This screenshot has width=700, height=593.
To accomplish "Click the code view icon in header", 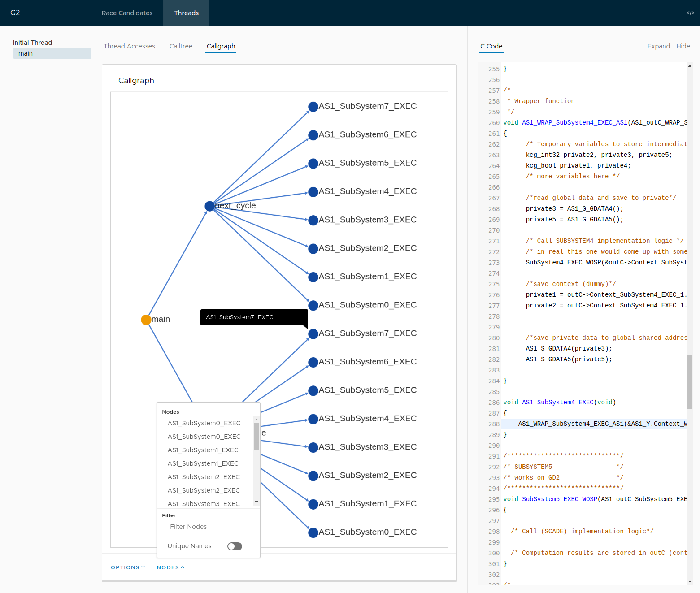I will point(690,13).
